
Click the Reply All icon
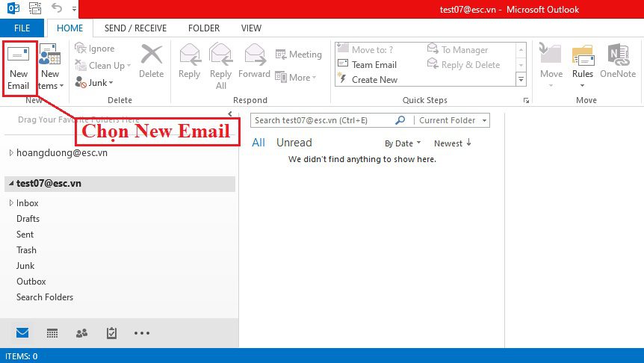coord(221,55)
